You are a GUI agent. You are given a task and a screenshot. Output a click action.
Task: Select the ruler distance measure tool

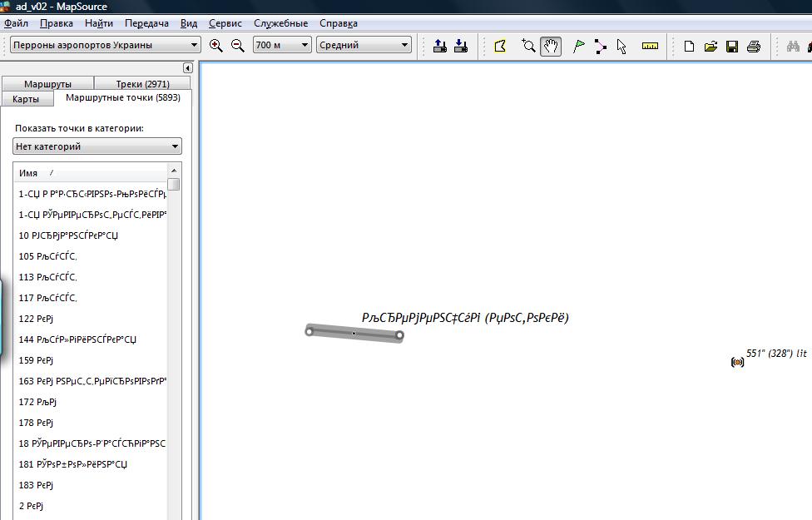pyautogui.click(x=650, y=46)
